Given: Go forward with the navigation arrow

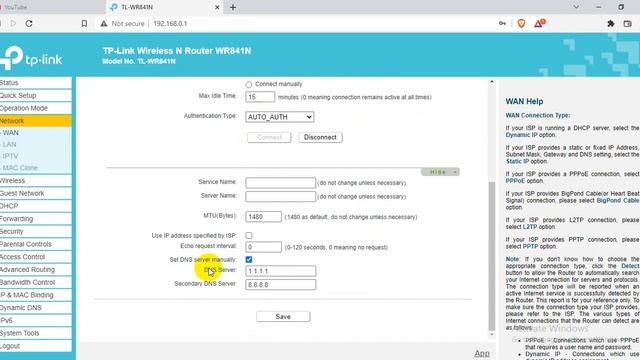Looking at the screenshot, I should click(x=13, y=24).
